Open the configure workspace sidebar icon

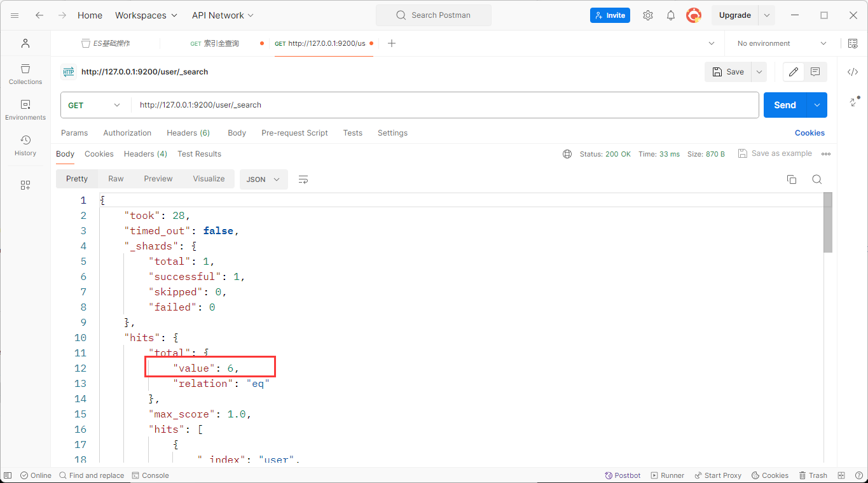coord(25,185)
